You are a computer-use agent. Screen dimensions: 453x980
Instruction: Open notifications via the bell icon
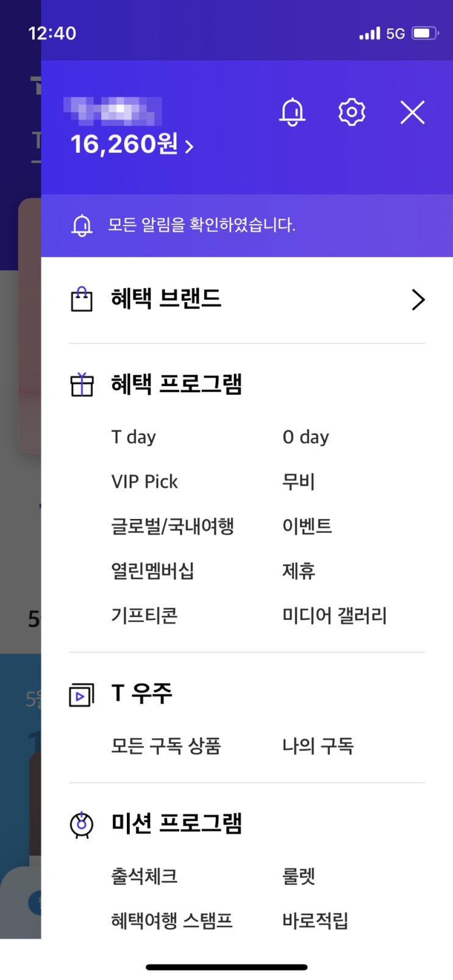[291, 112]
